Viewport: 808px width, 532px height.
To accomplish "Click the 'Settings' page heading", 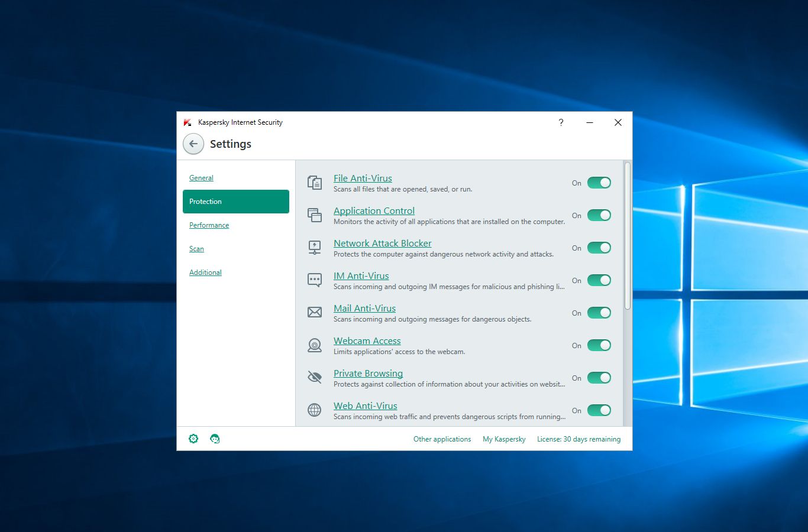I will [x=231, y=144].
